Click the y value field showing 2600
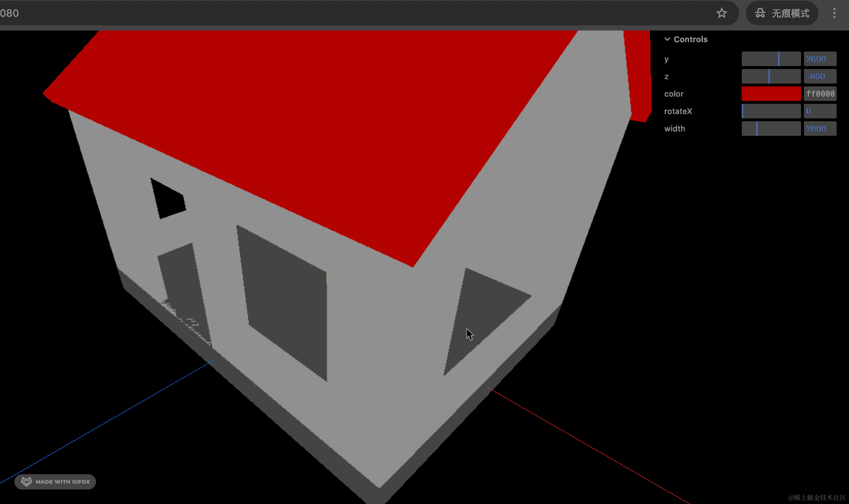Image resolution: width=849 pixels, height=504 pixels. pos(820,59)
